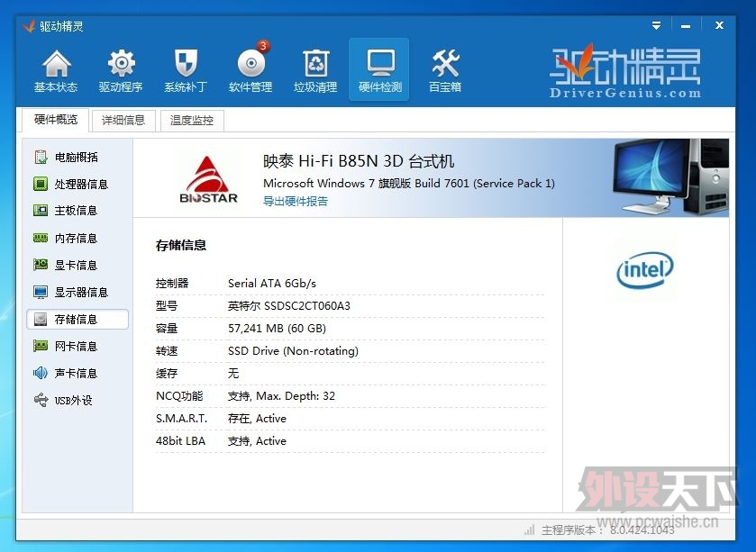Viewport: 756px width, 552px height.
Task: Select 声卡信息 in sidebar
Action: (77, 373)
